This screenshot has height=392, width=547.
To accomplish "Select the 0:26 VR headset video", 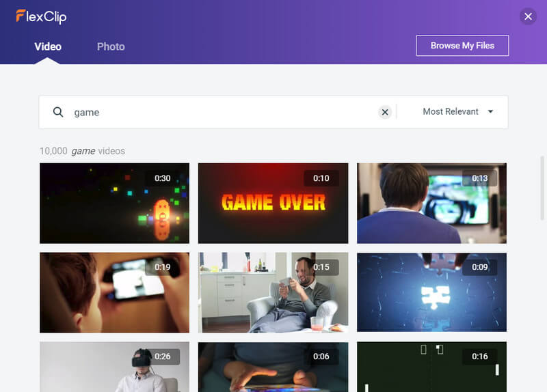I will coord(114,367).
